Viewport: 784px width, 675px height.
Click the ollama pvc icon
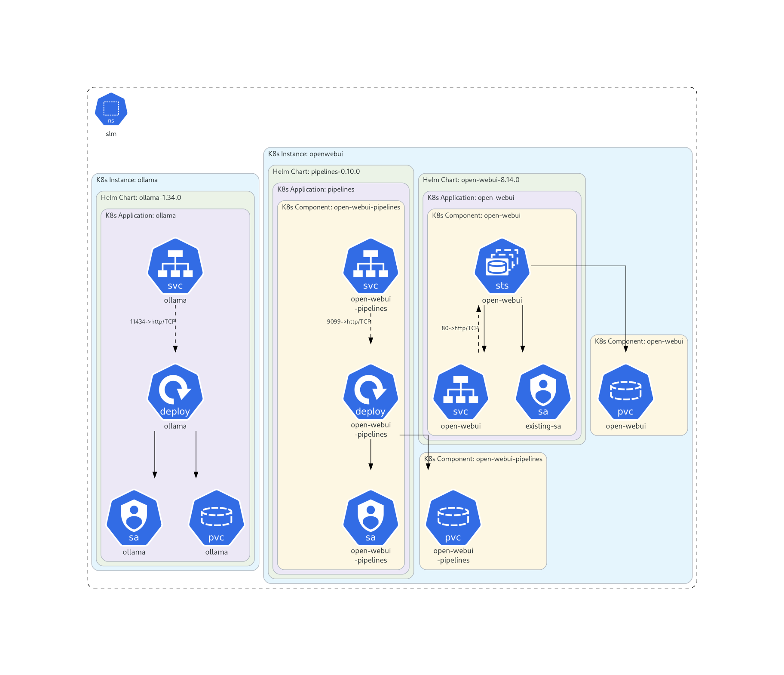point(216,518)
